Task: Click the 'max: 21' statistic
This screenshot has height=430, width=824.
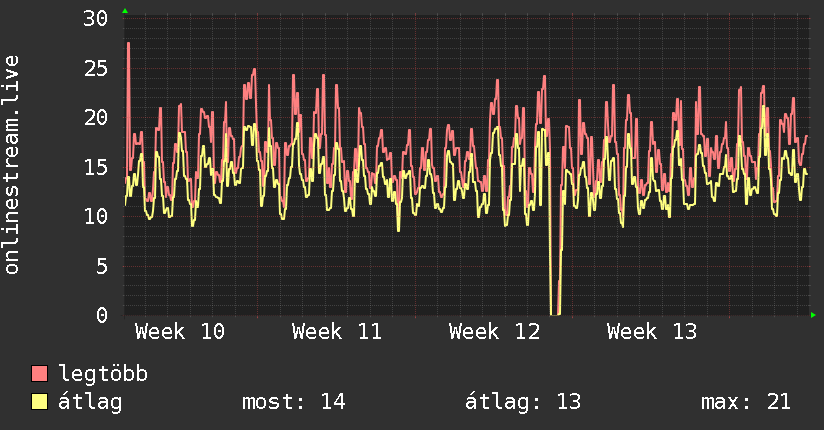Action: 746,402
